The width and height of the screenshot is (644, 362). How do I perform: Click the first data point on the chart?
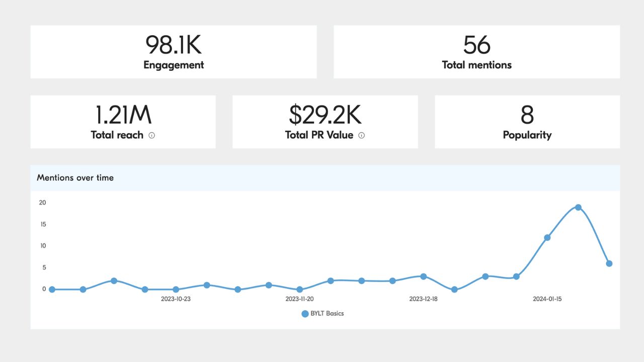point(52,290)
